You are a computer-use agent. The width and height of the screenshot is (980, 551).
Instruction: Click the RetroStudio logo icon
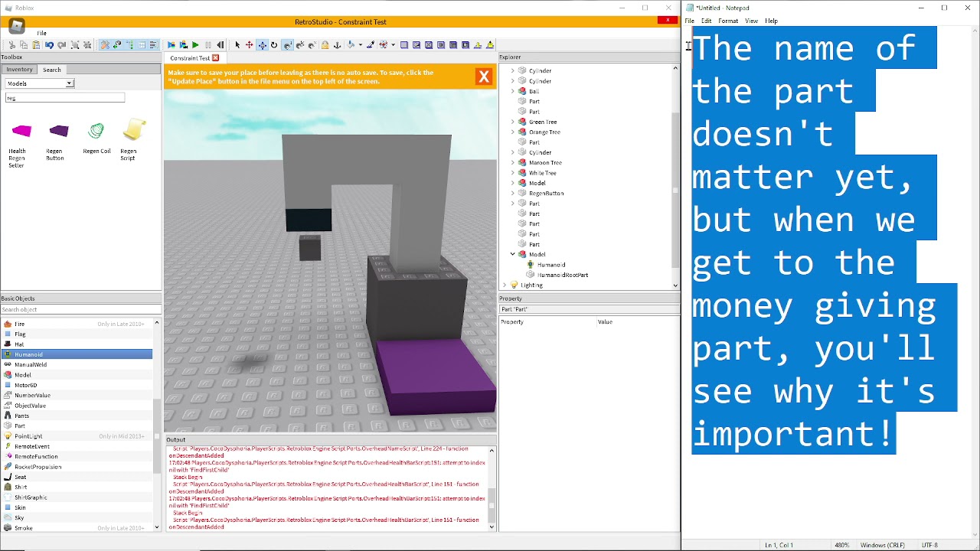(16, 26)
